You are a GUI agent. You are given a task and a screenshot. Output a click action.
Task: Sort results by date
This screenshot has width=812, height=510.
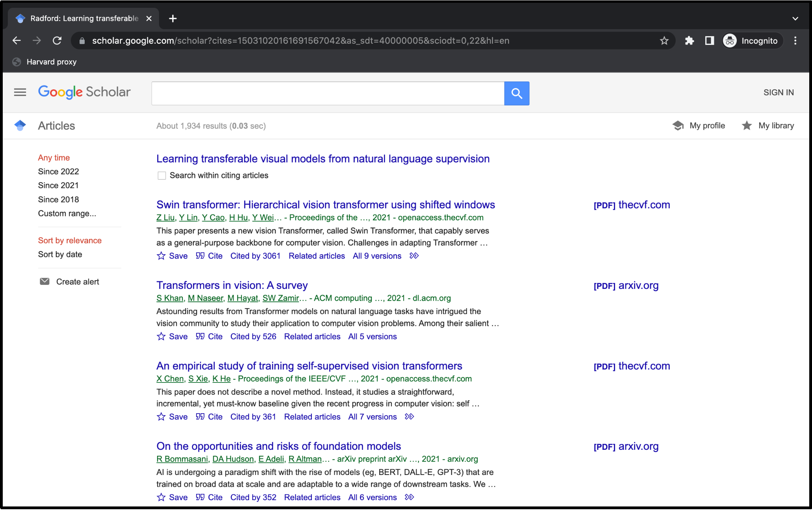point(60,255)
